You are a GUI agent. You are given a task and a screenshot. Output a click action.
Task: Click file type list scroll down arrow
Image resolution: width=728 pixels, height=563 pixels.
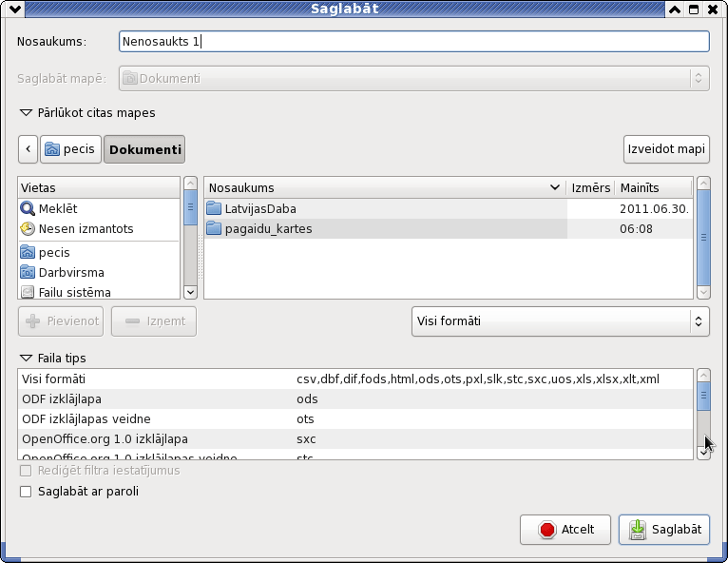click(x=704, y=453)
